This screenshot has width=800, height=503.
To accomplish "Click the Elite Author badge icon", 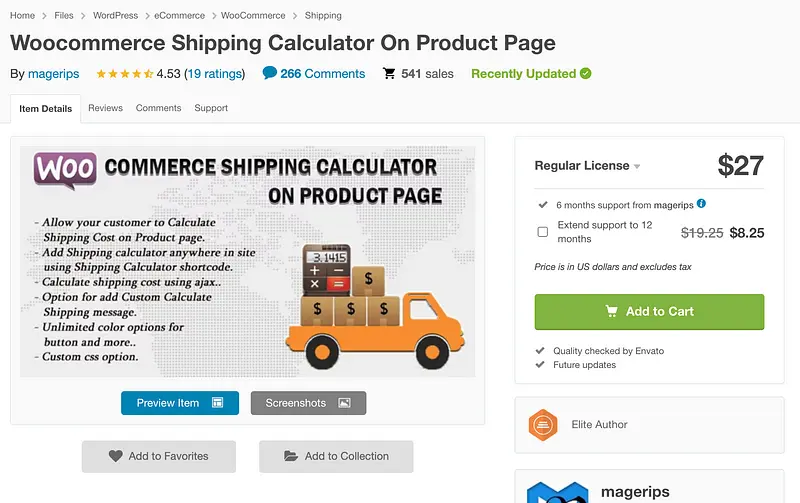I will 542,425.
